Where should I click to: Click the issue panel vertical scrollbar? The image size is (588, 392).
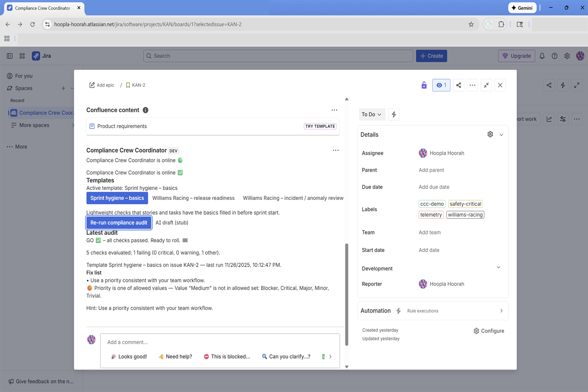347,294
